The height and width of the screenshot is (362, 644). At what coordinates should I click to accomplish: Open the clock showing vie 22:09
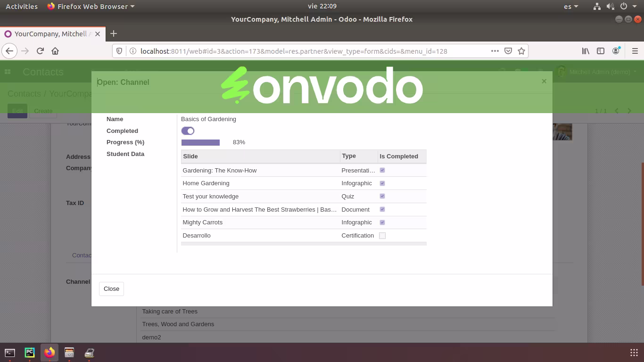pos(322,6)
